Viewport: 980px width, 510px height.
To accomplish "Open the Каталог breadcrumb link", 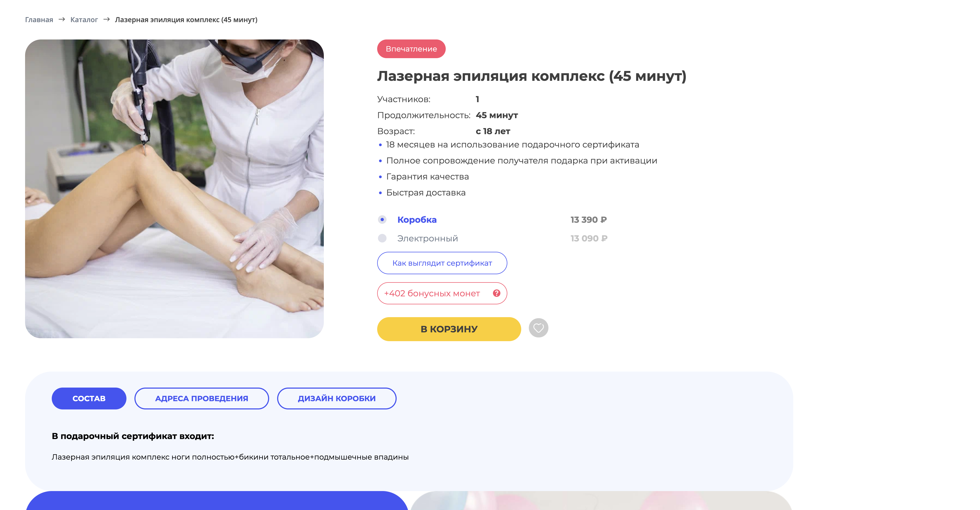I will [x=84, y=20].
